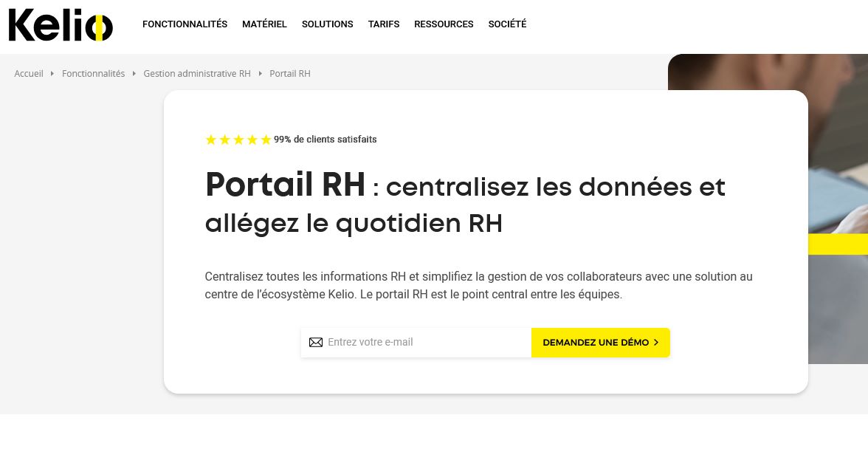Open Gestion administrative RH breadcrumb
This screenshot has height=449, width=868.
[197, 74]
